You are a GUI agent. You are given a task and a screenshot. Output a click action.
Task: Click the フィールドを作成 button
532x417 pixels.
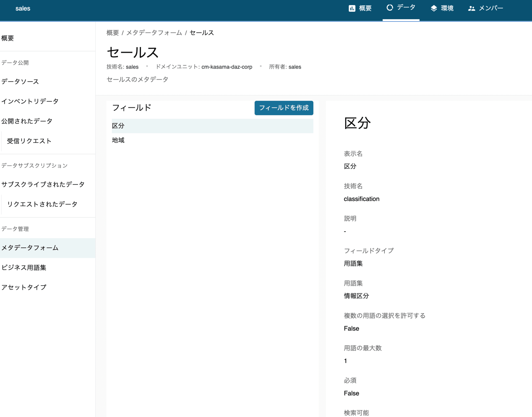click(284, 108)
